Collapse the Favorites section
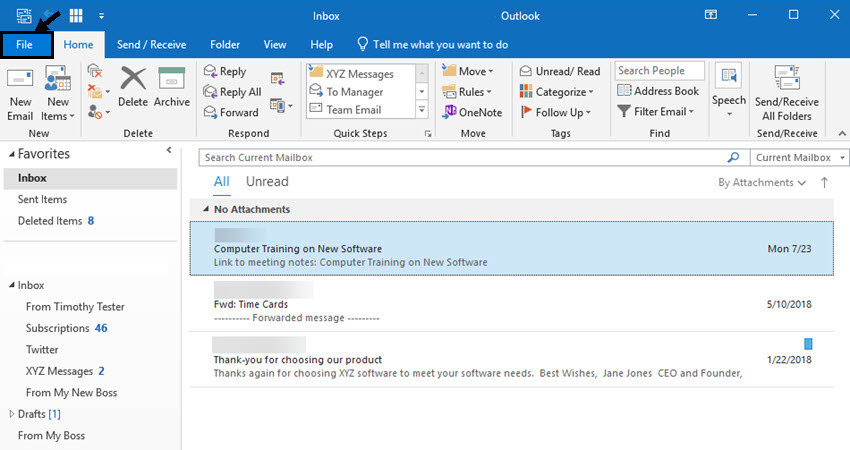 (x=11, y=155)
